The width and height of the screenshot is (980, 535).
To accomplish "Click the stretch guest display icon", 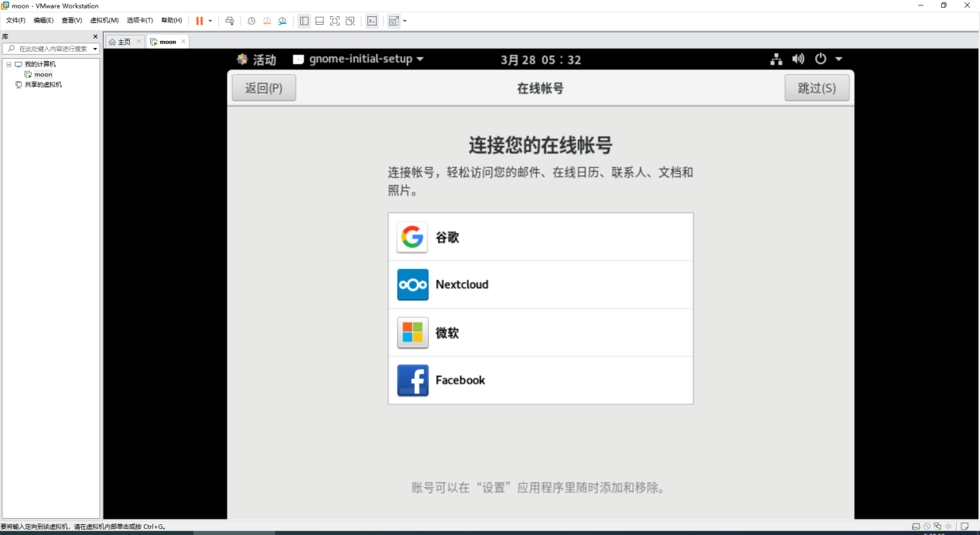I will 394,21.
